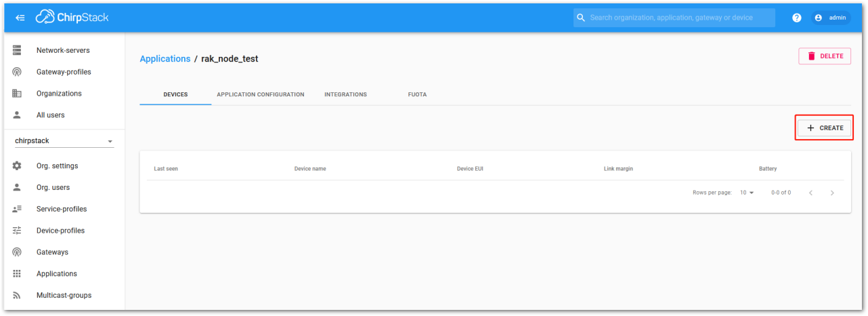Click the Applications breadcrumb link
The width and height of the screenshot is (868, 316).
(x=165, y=59)
